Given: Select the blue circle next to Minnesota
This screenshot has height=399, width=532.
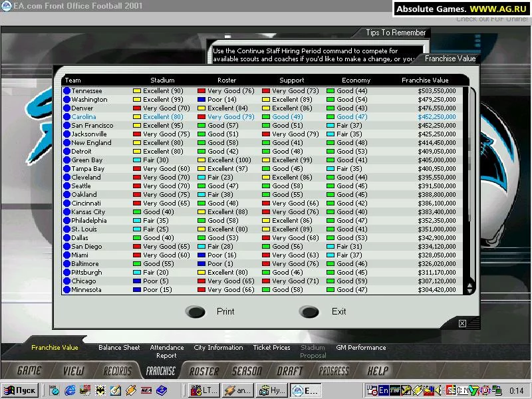Looking at the screenshot, I should (x=67, y=290).
